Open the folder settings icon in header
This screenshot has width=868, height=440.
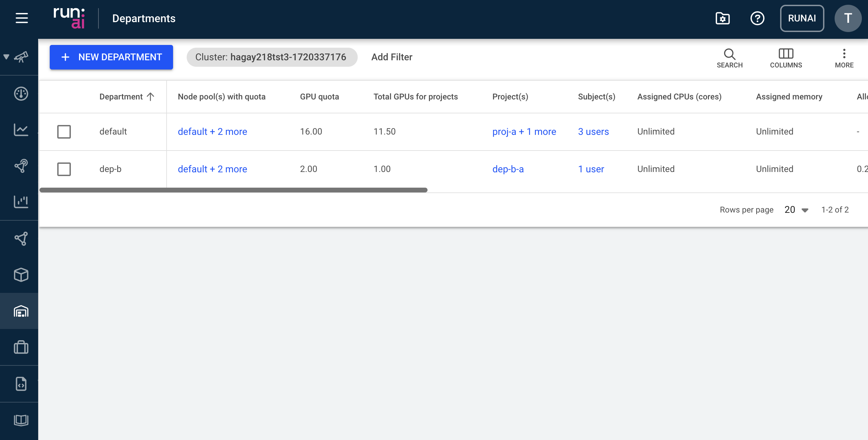pyautogui.click(x=723, y=18)
